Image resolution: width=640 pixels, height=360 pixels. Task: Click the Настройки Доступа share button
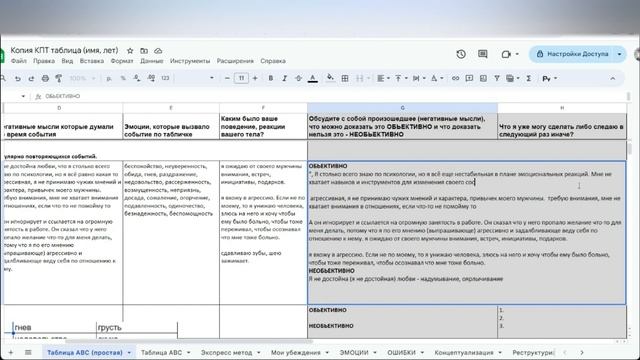[573, 54]
